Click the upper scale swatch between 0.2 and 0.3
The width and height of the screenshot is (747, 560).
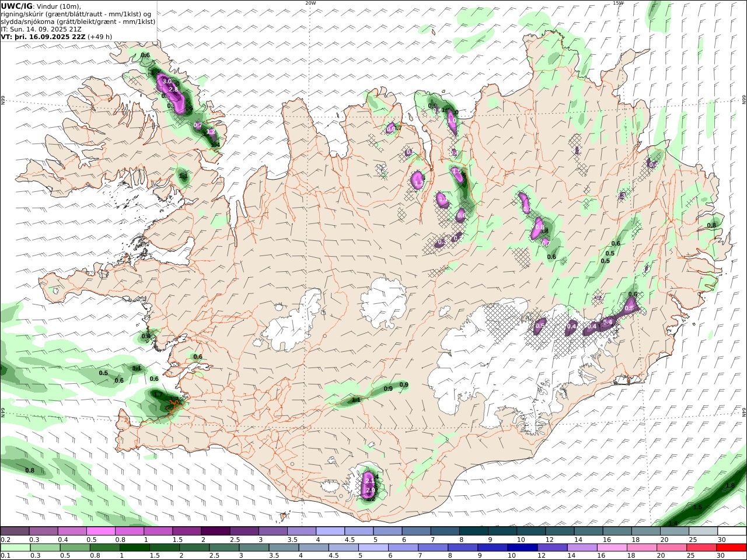click(x=15, y=531)
